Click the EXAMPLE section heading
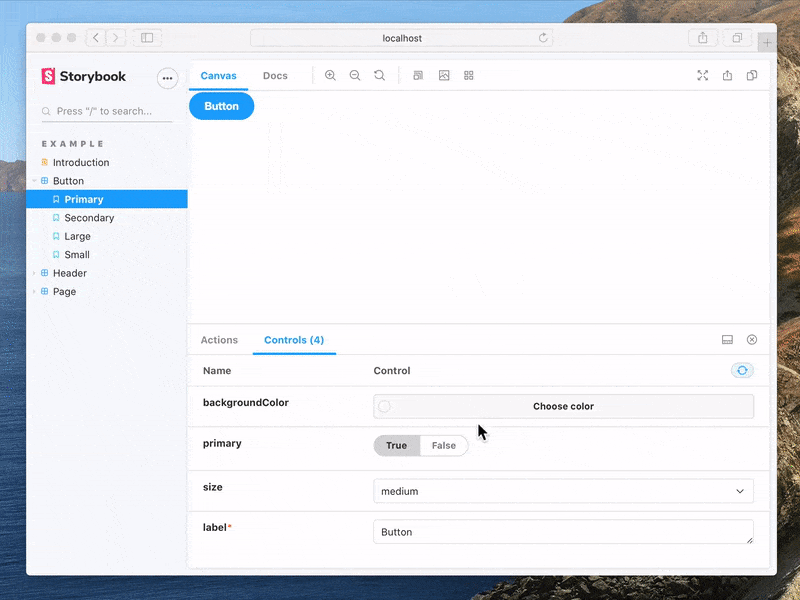Viewport: 800px width, 600px height. pyautogui.click(x=73, y=144)
